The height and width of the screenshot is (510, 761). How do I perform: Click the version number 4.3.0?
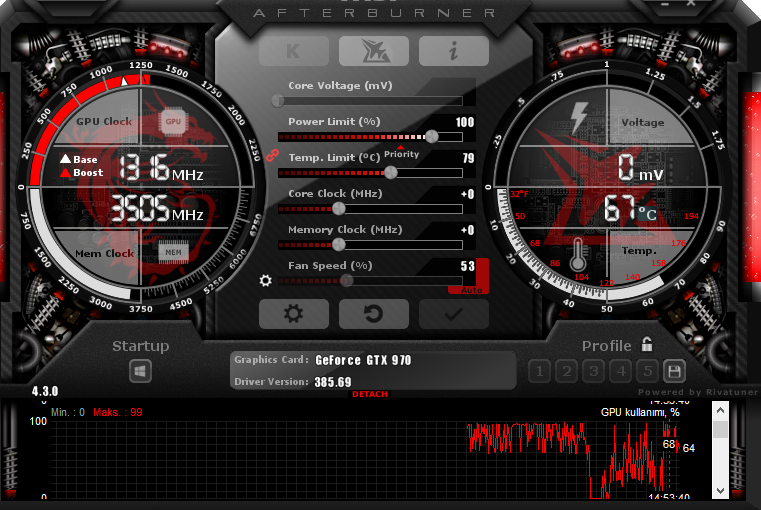pos(45,391)
